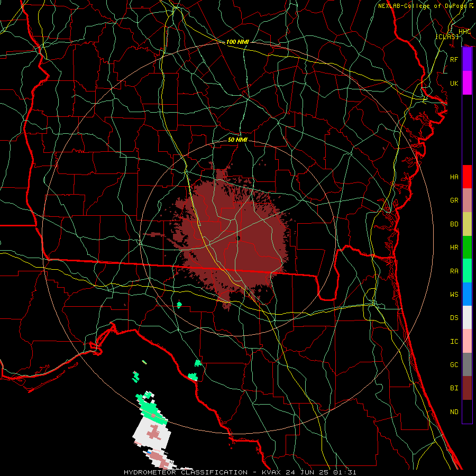Click the WS legend label
Screen dimensions: 476x476
pyautogui.click(x=454, y=295)
